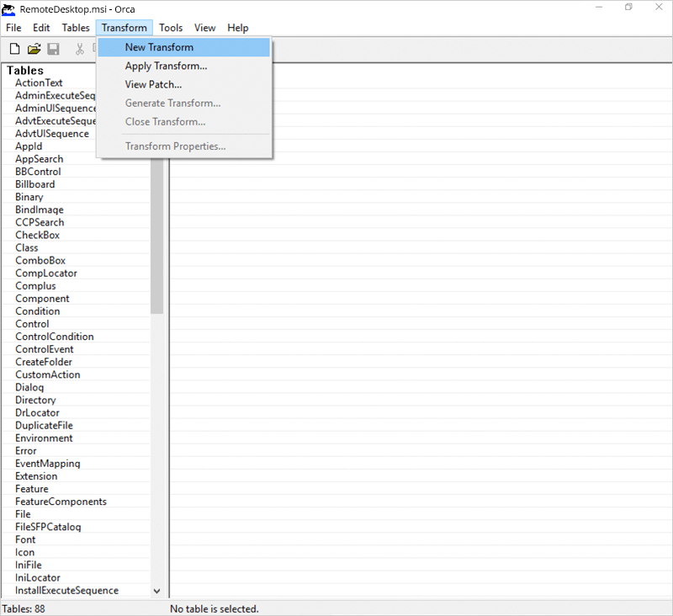Click the Save disk toolbar icon
This screenshot has height=616, width=673.
tap(53, 49)
